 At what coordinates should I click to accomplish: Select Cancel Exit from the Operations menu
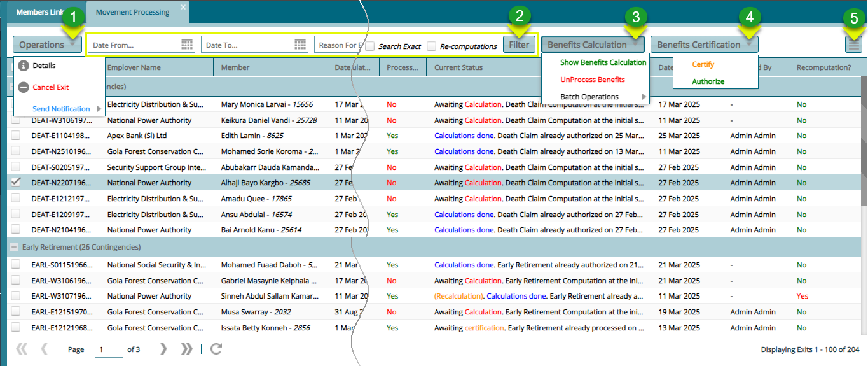pos(51,87)
